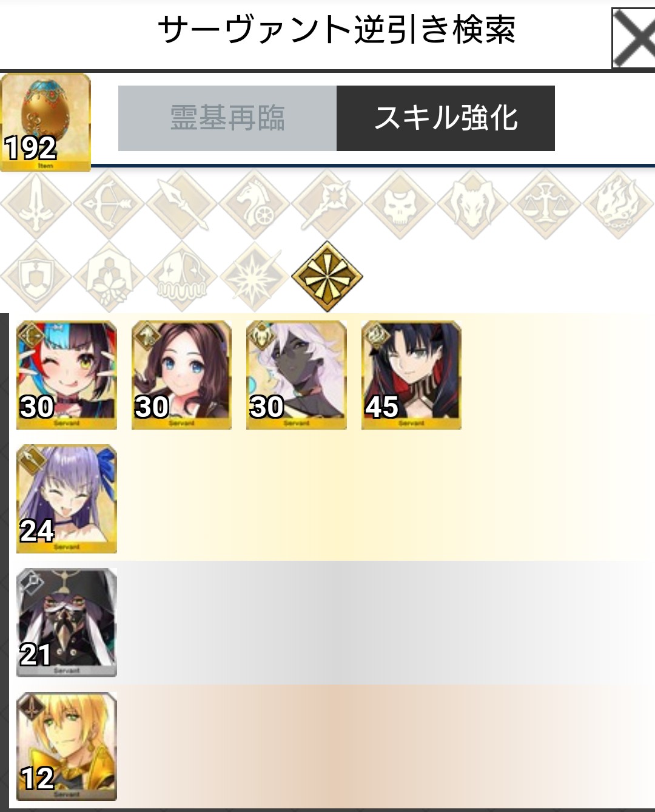Open the masked silver servant needing 21
Viewport: 655px width, 812px height.
67,623
